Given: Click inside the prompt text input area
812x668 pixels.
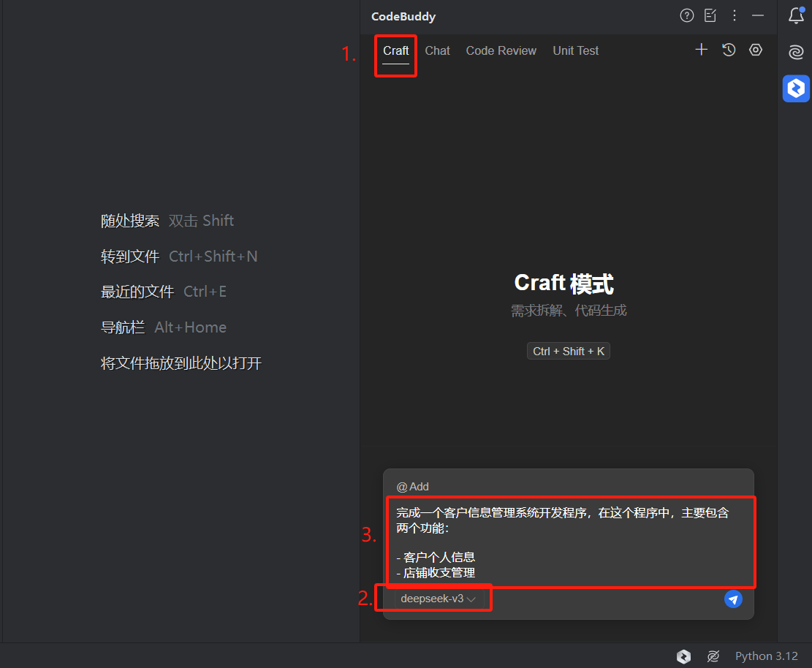Looking at the screenshot, I should pos(569,542).
